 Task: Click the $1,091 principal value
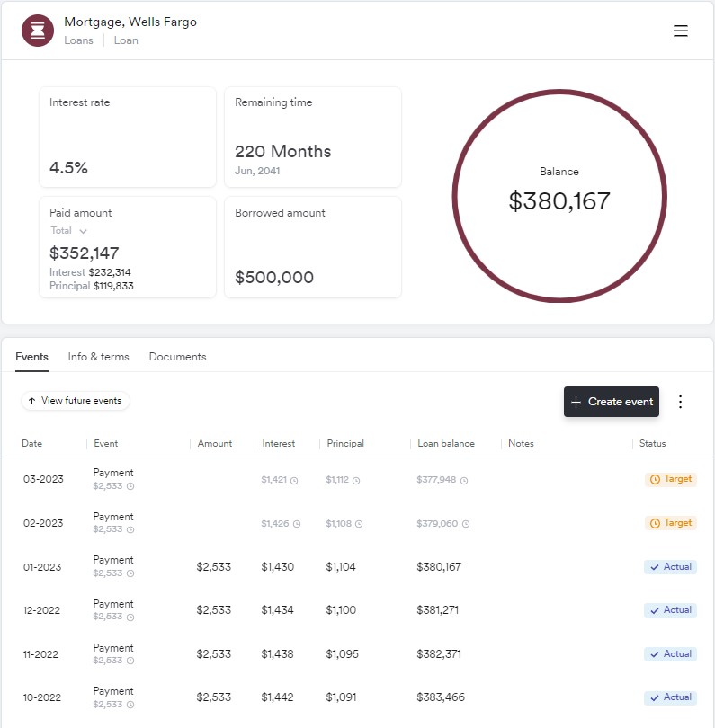341,697
